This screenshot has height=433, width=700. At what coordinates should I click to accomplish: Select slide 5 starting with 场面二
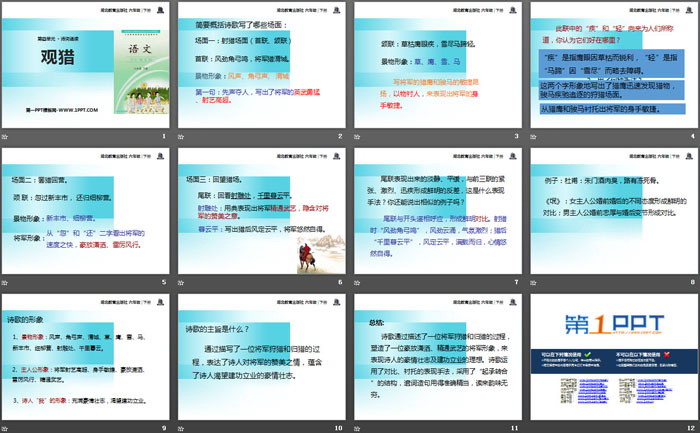coord(85,211)
